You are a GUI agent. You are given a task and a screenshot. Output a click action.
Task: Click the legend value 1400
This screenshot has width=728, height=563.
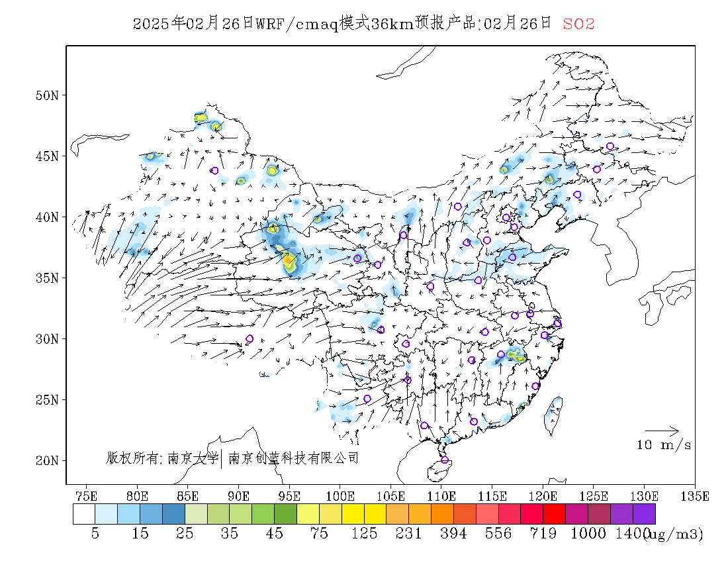pyautogui.click(x=631, y=533)
